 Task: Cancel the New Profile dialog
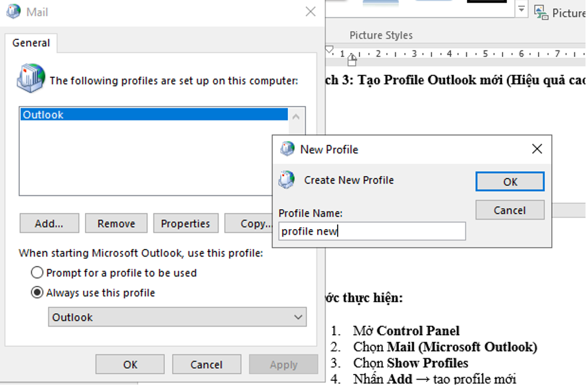click(509, 210)
